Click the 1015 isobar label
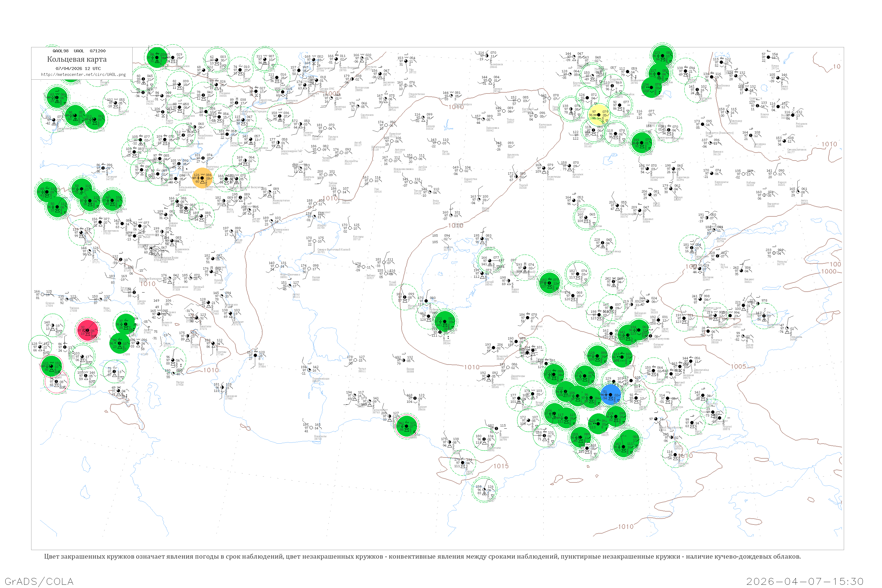 (x=501, y=466)
